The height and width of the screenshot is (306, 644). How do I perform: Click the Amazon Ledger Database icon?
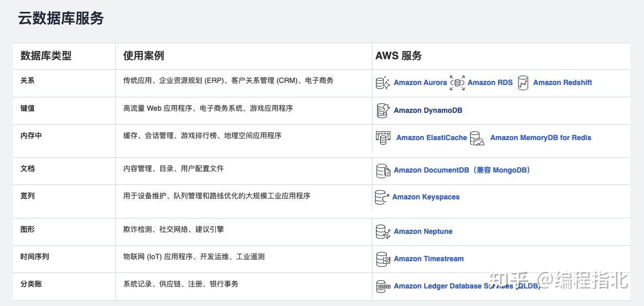383,286
